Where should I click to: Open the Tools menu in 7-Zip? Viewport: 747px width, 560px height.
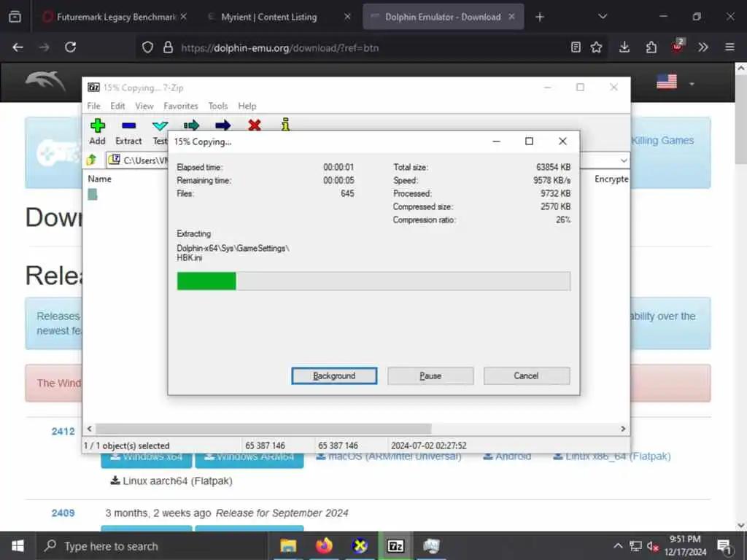[x=217, y=106]
